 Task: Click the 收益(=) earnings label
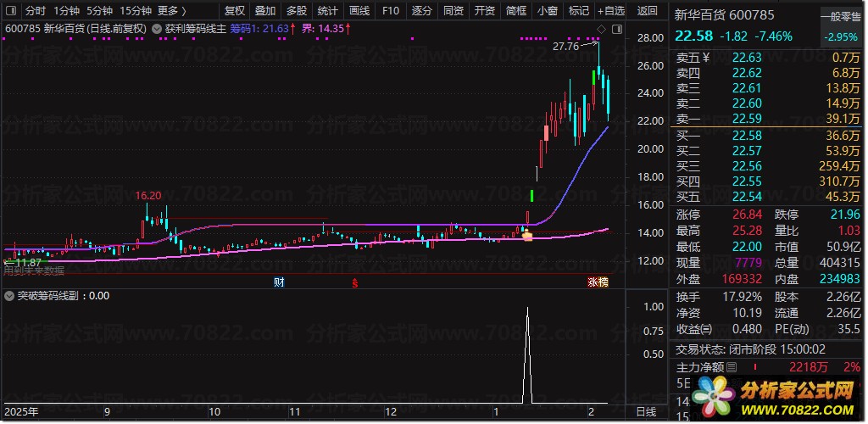point(694,329)
